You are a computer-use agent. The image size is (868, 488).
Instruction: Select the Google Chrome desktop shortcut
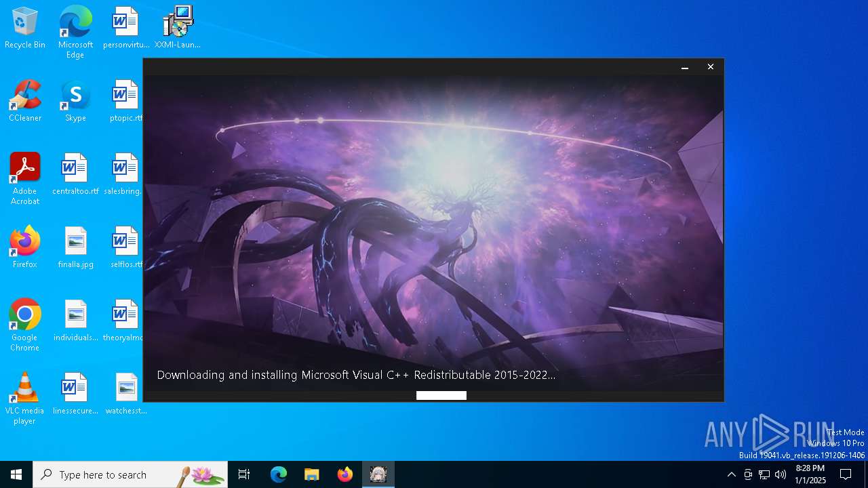click(x=25, y=325)
